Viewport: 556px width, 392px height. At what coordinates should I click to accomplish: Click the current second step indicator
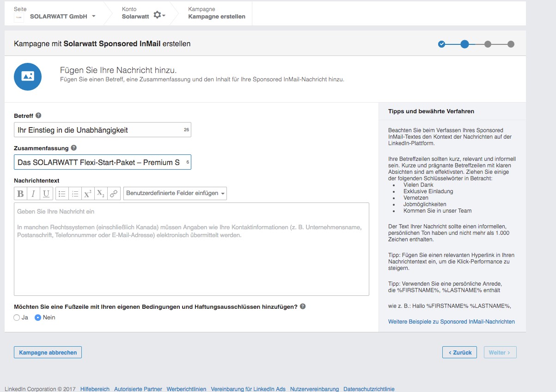tap(464, 44)
